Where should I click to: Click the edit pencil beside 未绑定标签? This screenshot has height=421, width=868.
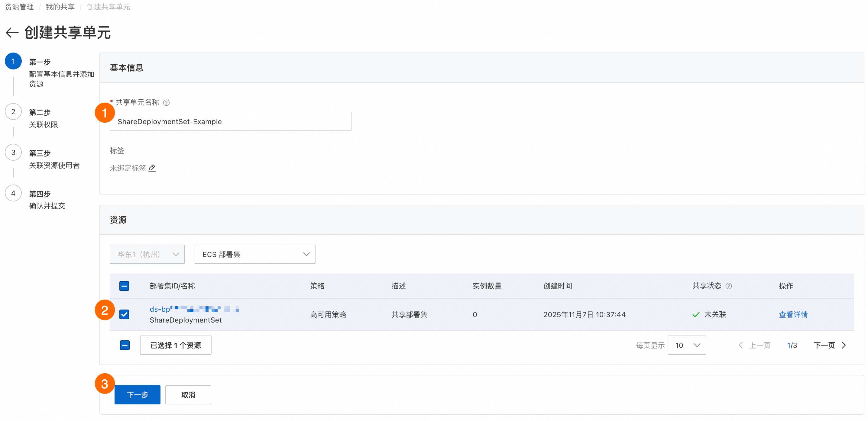click(x=152, y=168)
